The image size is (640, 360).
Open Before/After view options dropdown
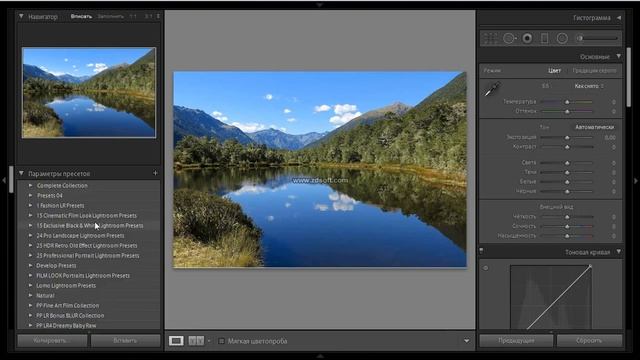tap(209, 341)
